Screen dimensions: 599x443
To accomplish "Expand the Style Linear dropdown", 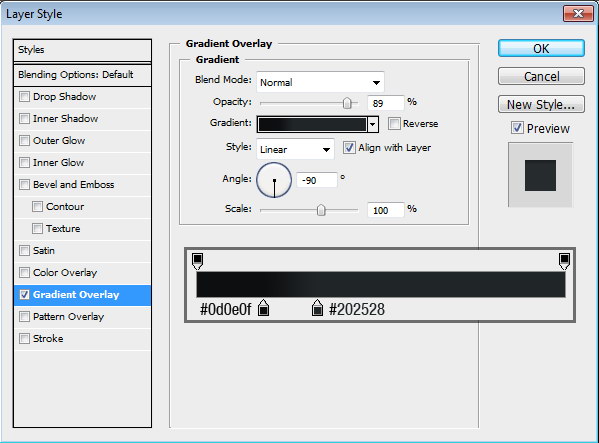I will tap(295, 149).
